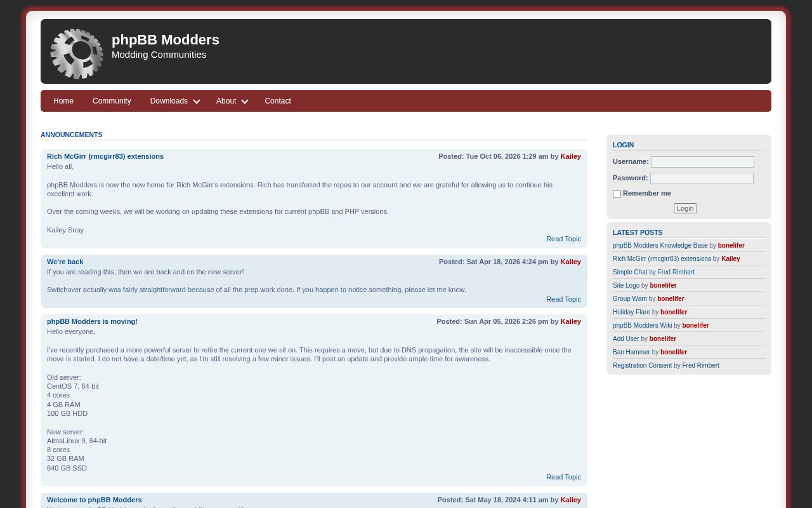This screenshot has width=812, height=508.
Task: Open 'Rich McGirr (rmcgirr83) extensions' announcement title
Action: [x=105, y=156]
